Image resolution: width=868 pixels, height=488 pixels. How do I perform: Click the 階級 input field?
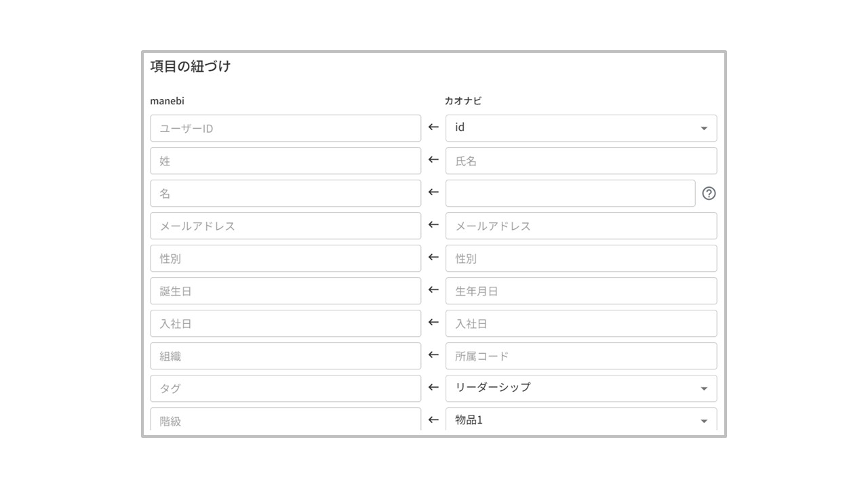(x=285, y=420)
